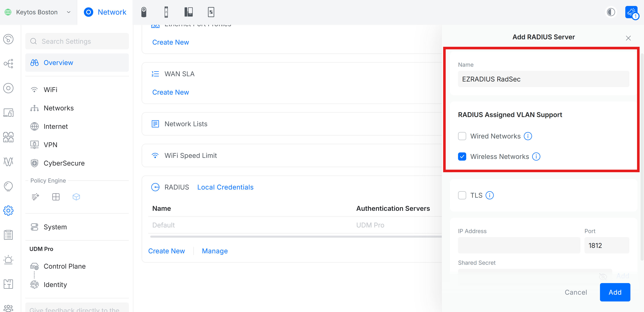This screenshot has width=644, height=312.
Task: Click Create New under RADIUS
Action: point(167,251)
